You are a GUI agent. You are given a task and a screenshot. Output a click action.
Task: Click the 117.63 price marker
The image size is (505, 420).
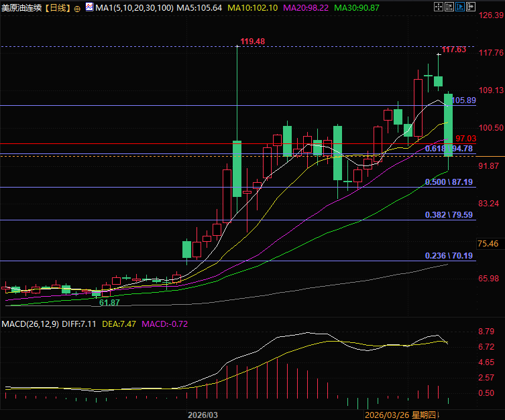click(x=454, y=50)
